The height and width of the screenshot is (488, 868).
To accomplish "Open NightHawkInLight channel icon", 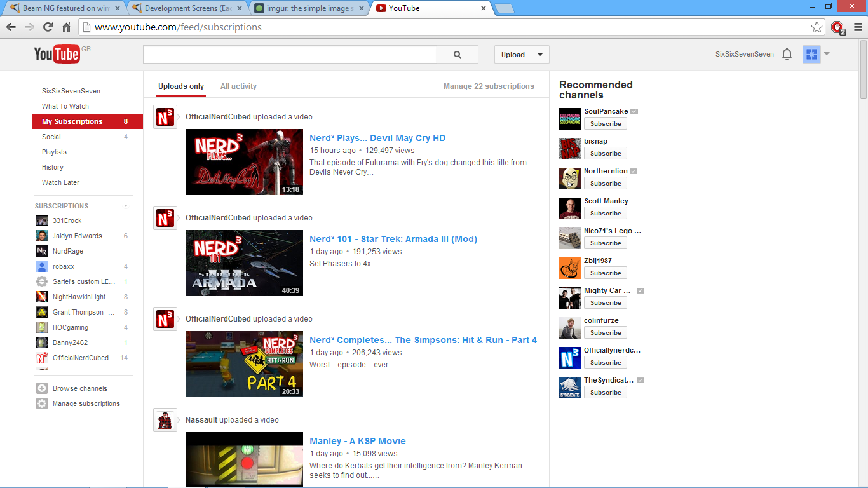I will (x=42, y=297).
